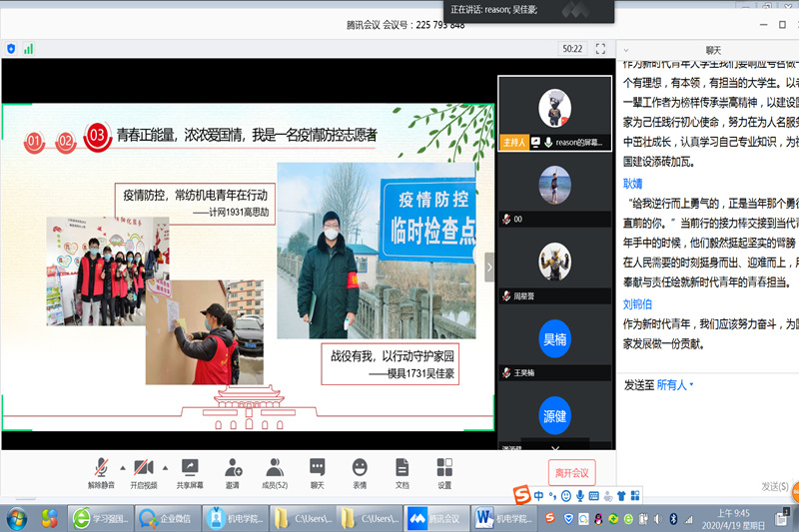The height and width of the screenshot is (532, 799).
Task: Open Sogou IME skin shirt icon
Action: click(x=621, y=495)
